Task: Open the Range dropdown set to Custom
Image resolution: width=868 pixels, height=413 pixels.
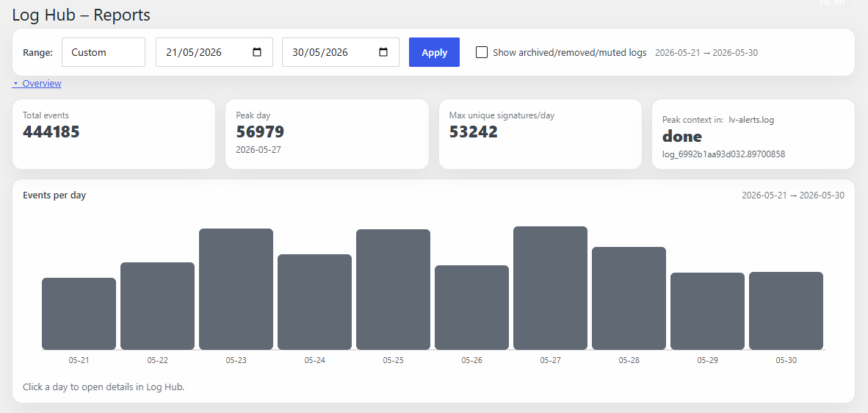Action: click(x=104, y=52)
